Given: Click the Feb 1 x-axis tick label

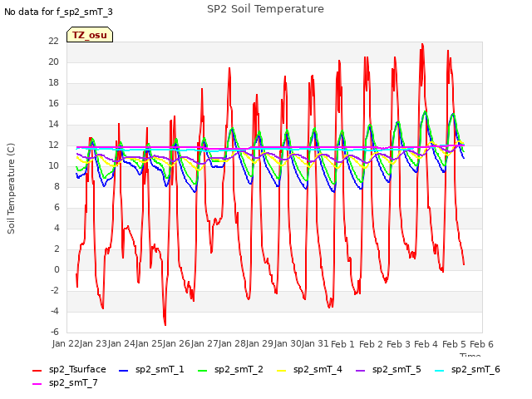Looking at the screenshot, I should point(342,344).
